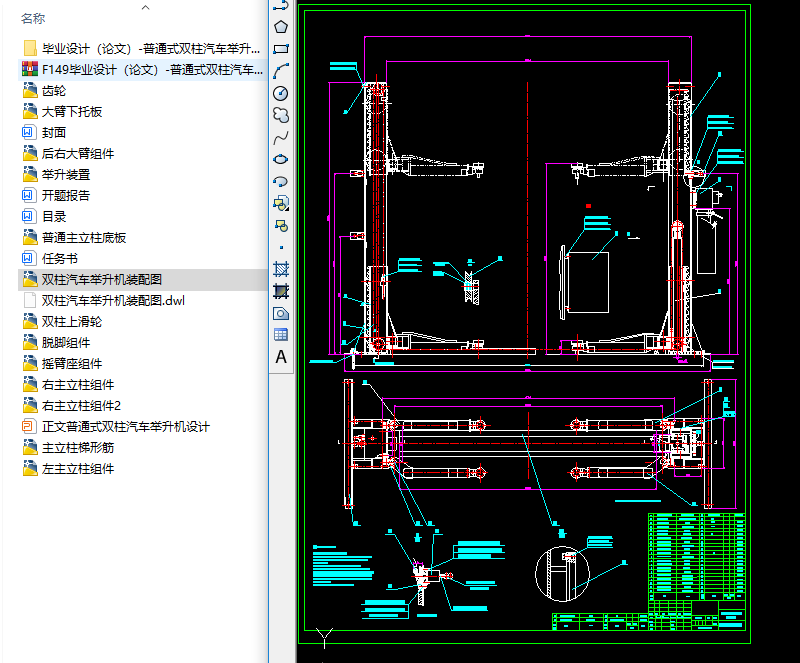Choose the Revision Cloud tool

(281, 115)
